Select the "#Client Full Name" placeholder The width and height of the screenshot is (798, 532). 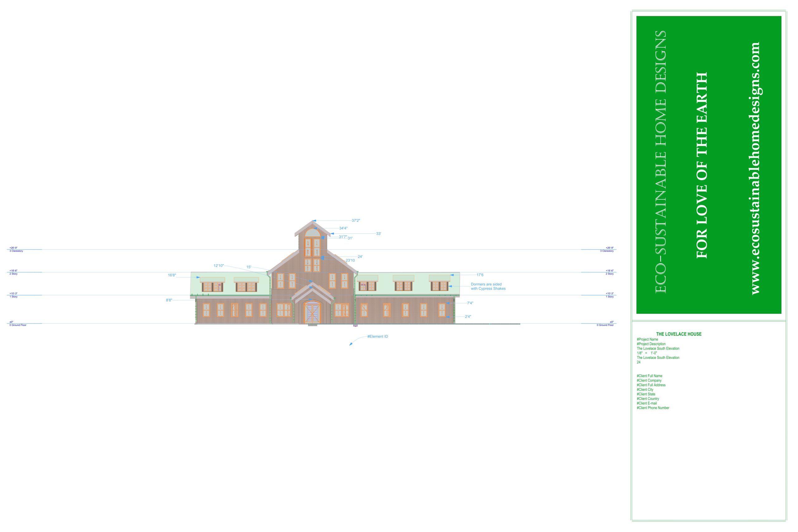coord(649,376)
